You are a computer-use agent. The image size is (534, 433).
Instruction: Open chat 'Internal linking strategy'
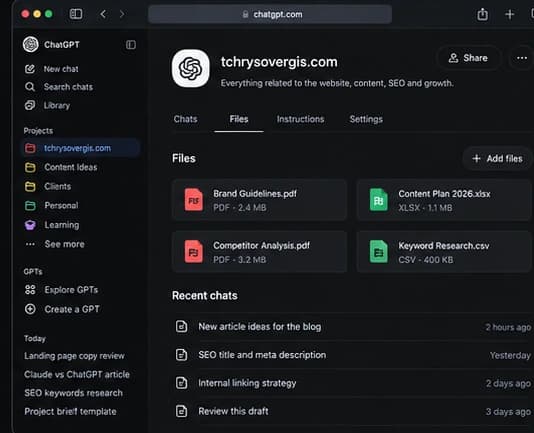pyautogui.click(x=247, y=383)
